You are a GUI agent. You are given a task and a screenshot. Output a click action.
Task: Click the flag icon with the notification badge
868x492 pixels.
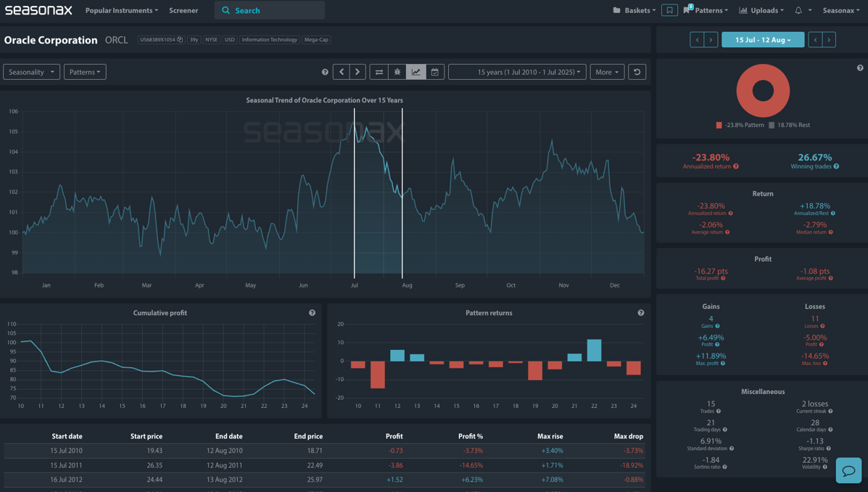[687, 10]
